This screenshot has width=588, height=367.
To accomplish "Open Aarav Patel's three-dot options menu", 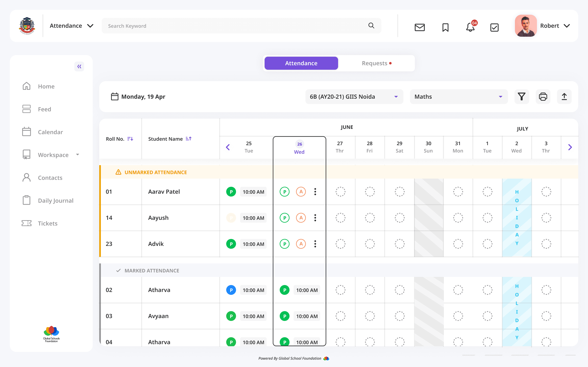I will (x=315, y=192).
